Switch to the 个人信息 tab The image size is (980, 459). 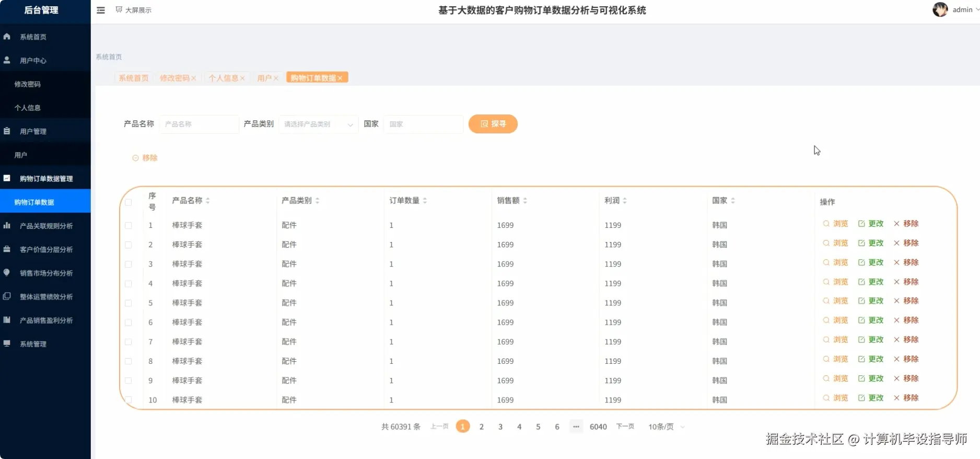tap(223, 78)
